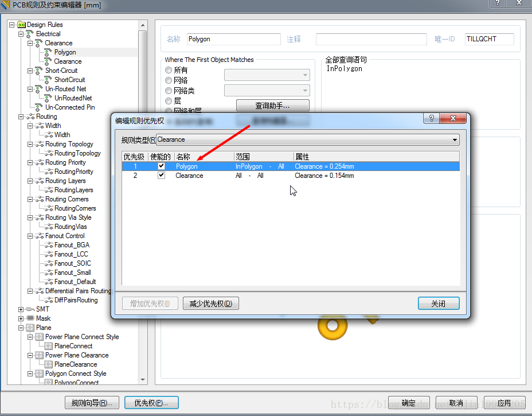Screen dimensions: 532x416
Task: Select Polygon Connect Style tree item
Action: pyautogui.click(x=76, y=374)
